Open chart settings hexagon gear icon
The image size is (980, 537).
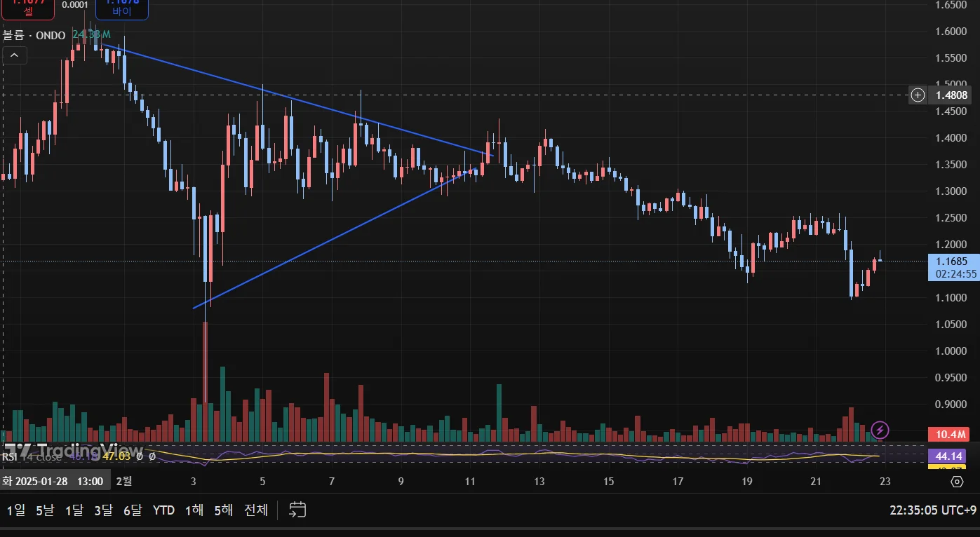point(957,481)
